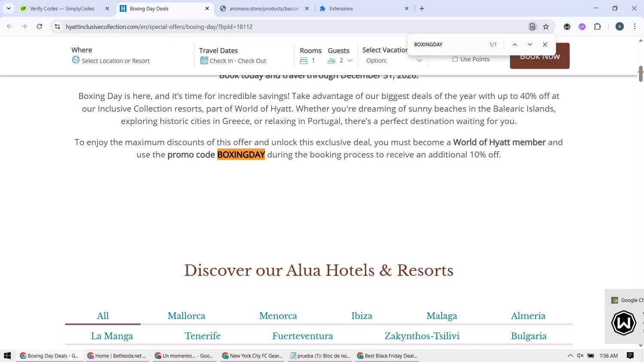Open site information icon in address bar
The height and width of the screenshot is (362, 644).
[57, 27]
